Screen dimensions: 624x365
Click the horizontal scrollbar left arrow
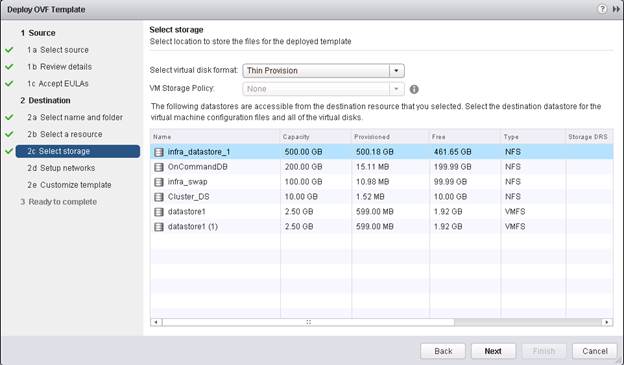coord(156,322)
